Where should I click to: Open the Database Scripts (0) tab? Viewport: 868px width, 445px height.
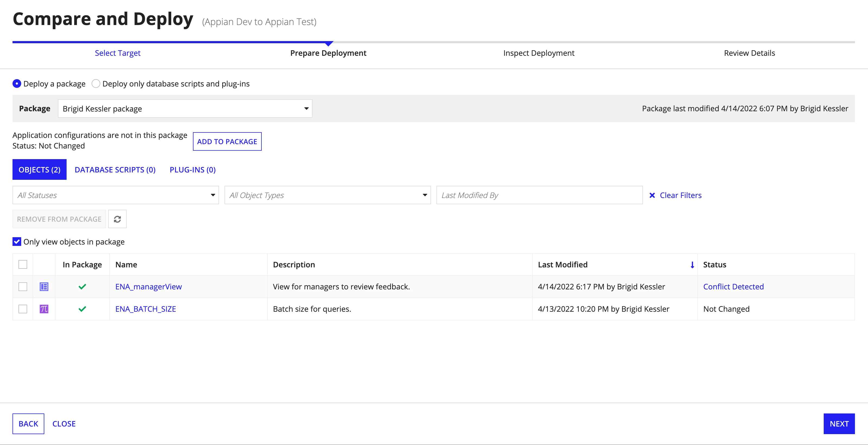[x=115, y=169]
